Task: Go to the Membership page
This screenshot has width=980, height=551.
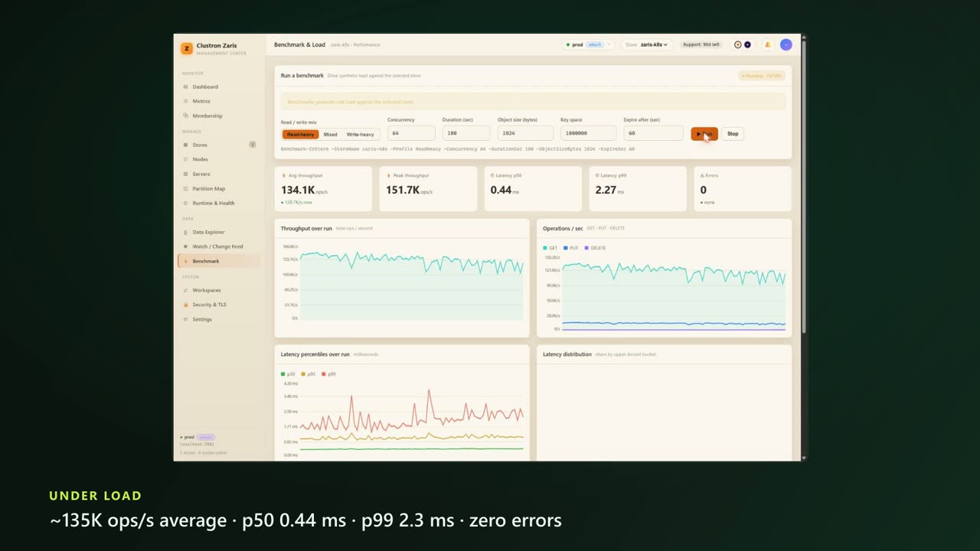Action: coord(218,116)
